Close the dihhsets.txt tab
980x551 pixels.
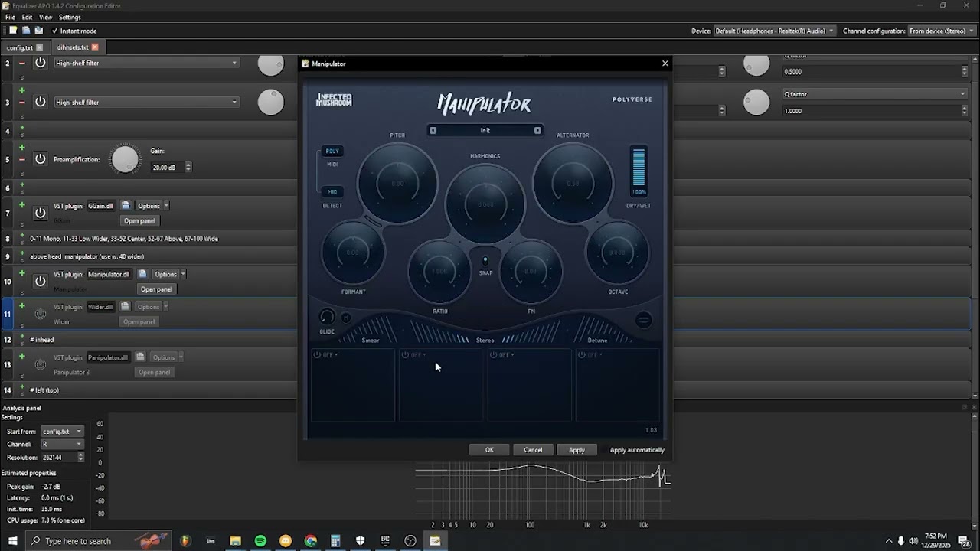(x=95, y=47)
